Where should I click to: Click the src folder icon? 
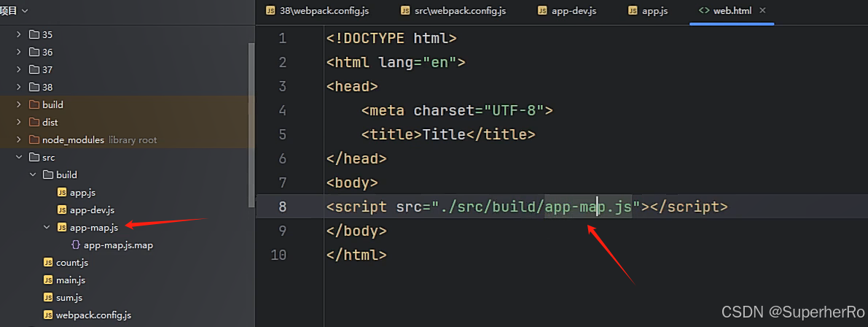click(34, 158)
